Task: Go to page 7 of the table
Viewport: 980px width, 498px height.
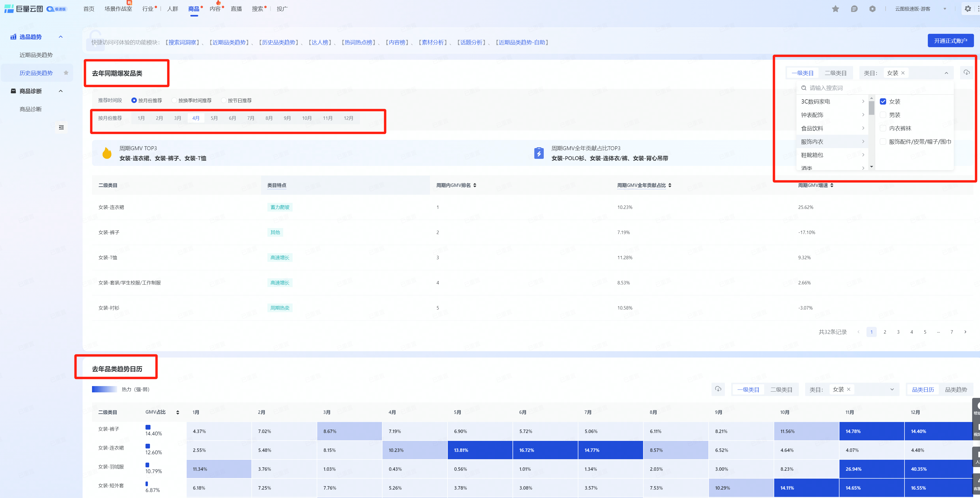Action: point(951,332)
